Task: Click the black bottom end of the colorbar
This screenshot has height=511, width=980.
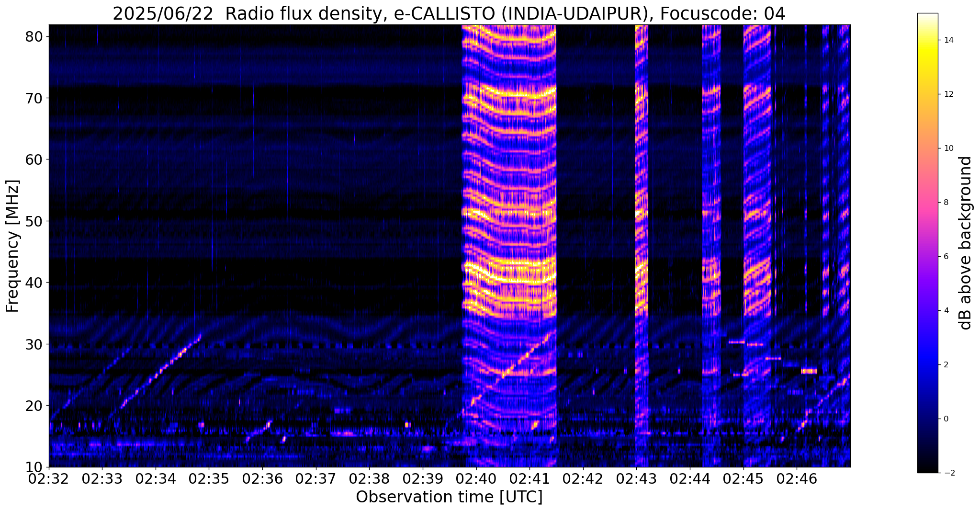Action: [927, 469]
